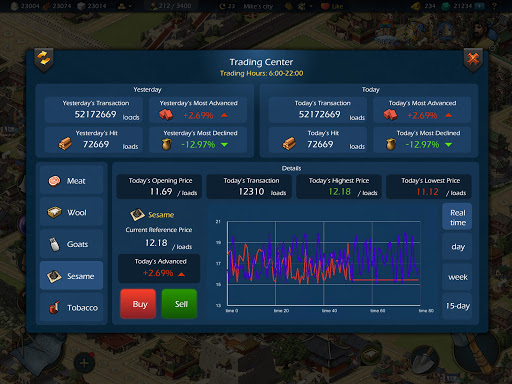Select the Tobacco commodity
Image resolution: width=512 pixels, height=384 pixels.
pyautogui.click(x=71, y=307)
